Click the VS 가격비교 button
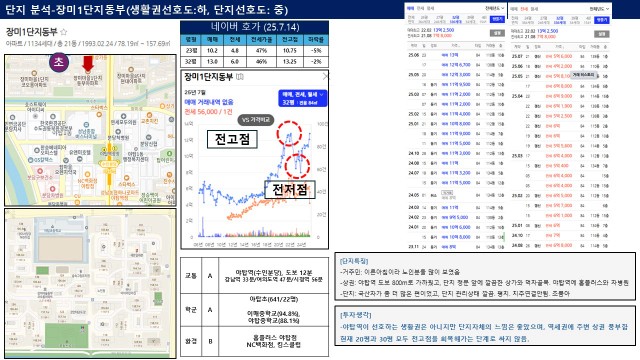Image resolution: width=640 pixels, height=360 pixels. [x=256, y=120]
